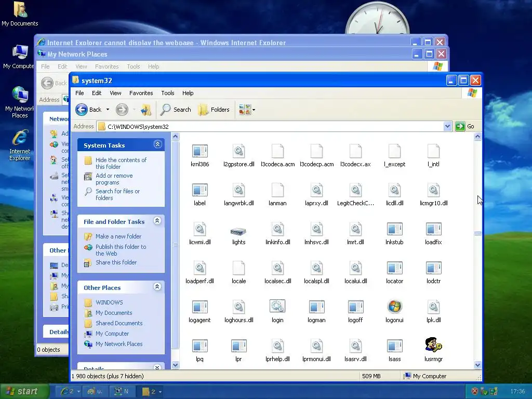The image size is (532, 399).
Task: Open the Back history dropdown arrow
Action: 108,110
